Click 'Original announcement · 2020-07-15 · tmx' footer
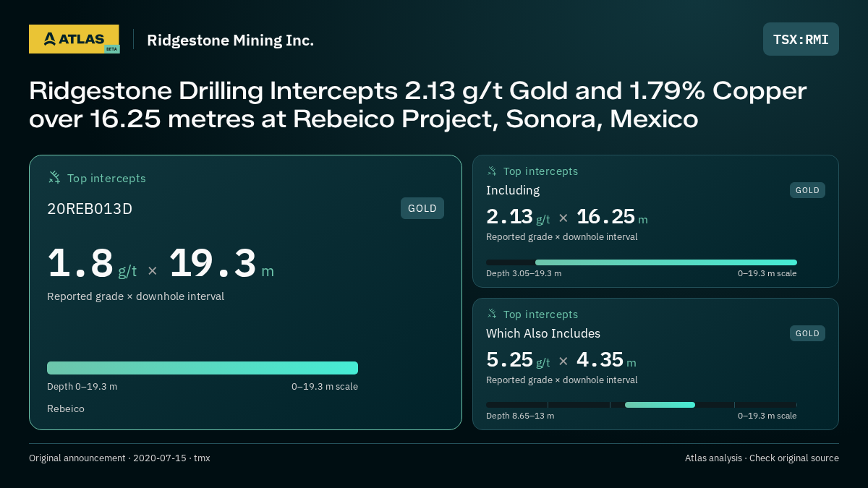868x488 pixels. click(x=119, y=458)
